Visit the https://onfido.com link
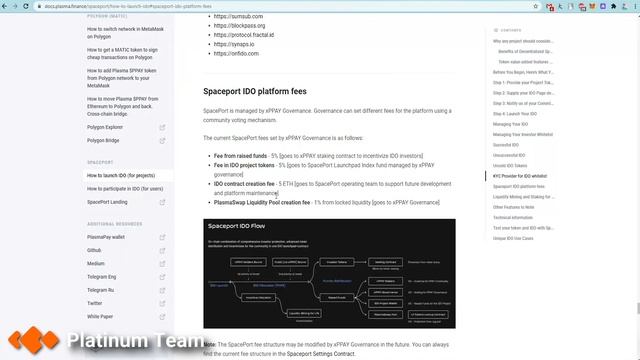 pyautogui.click(x=236, y=53)
